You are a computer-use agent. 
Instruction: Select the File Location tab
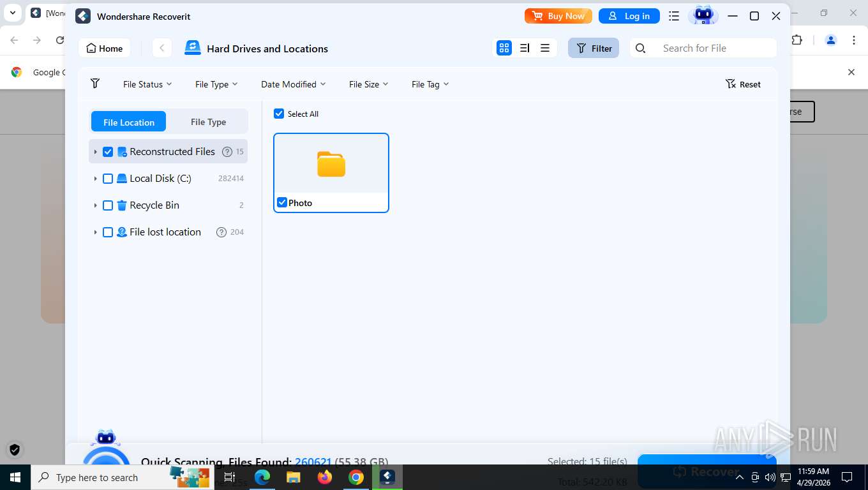[x=128, y=122]
